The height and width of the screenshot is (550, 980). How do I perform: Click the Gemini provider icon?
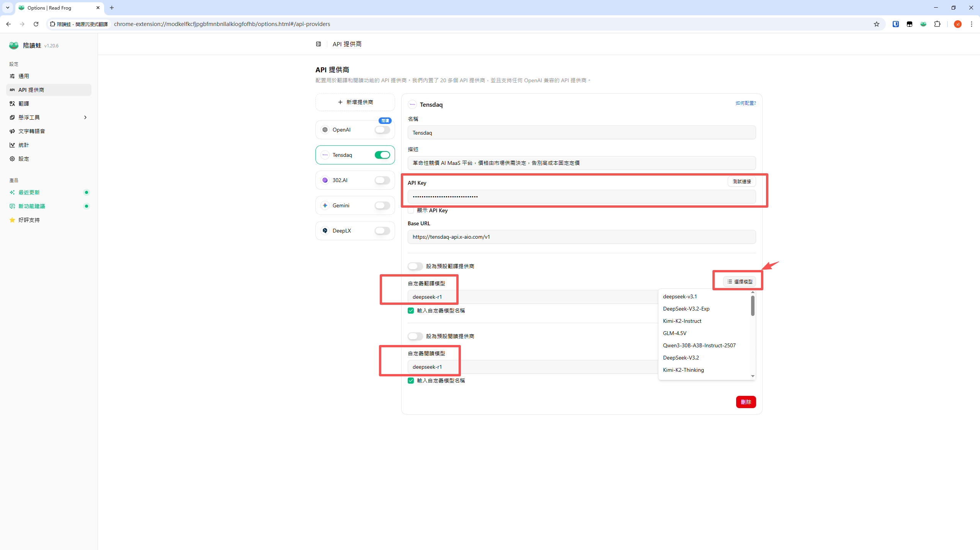click(x=325, y=205)
